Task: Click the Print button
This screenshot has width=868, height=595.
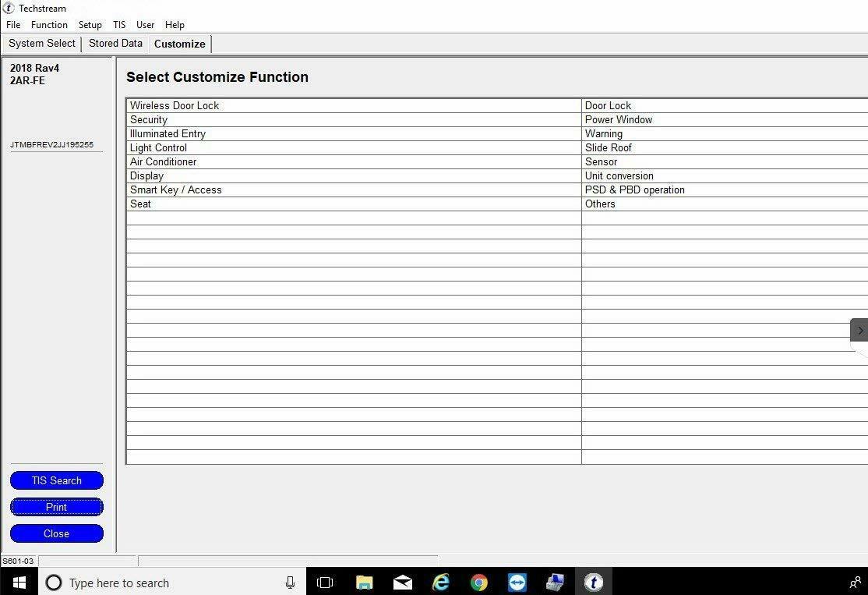Action: (56, 507)
